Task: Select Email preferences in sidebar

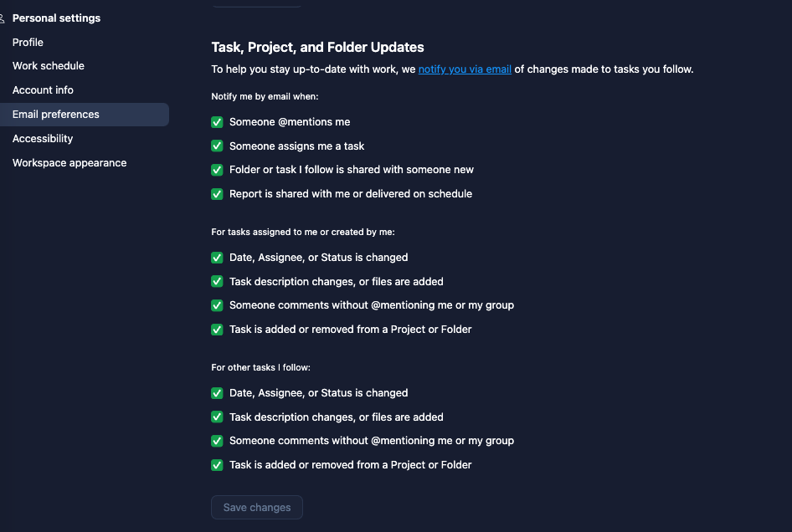Action: 56,115
